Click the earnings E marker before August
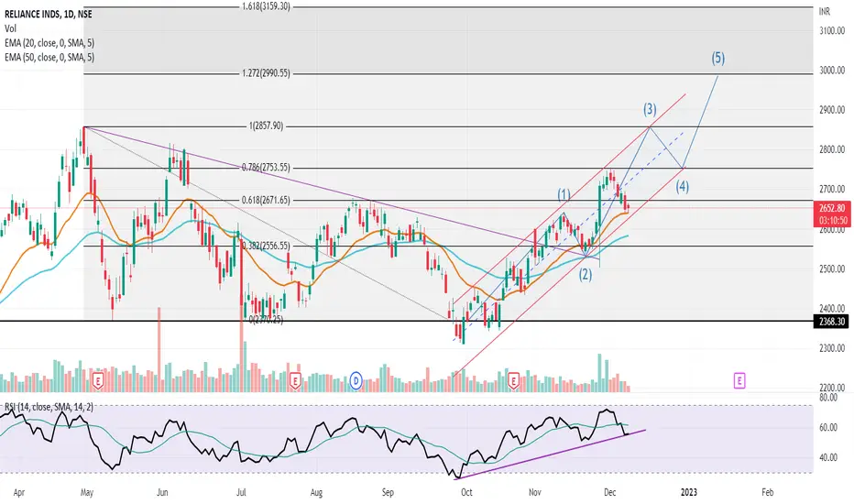This screenshot has height=504, width=854. 295,380
